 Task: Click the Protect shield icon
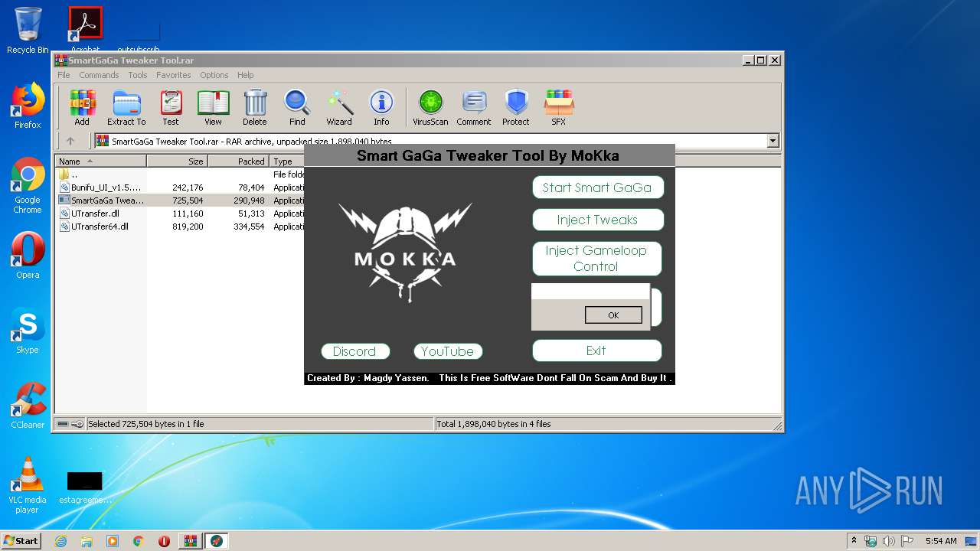(x=516, y=107)
